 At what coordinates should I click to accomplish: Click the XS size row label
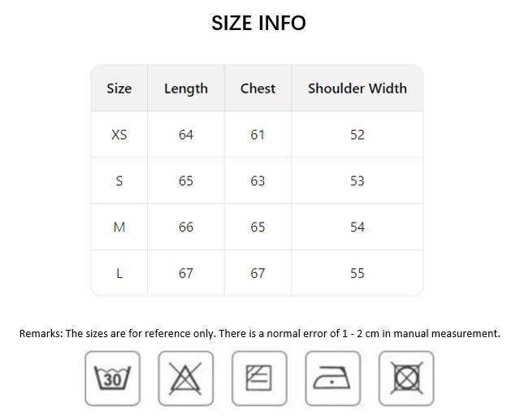(x=119, y=135)
